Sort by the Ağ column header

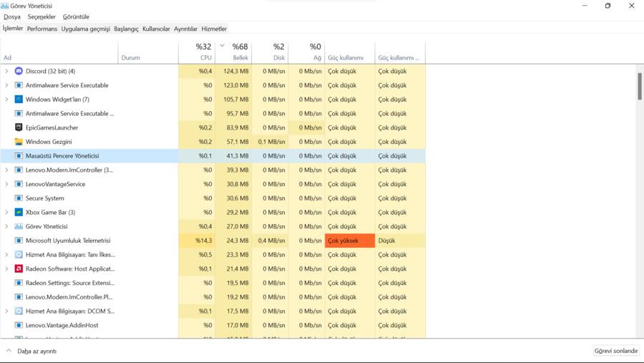tap(306, 52)
